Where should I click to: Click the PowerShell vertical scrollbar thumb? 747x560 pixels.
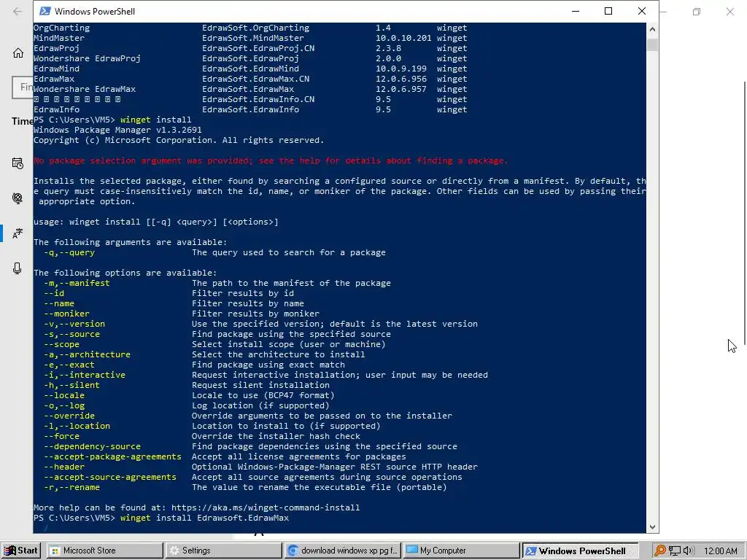(x=652, y=44)
